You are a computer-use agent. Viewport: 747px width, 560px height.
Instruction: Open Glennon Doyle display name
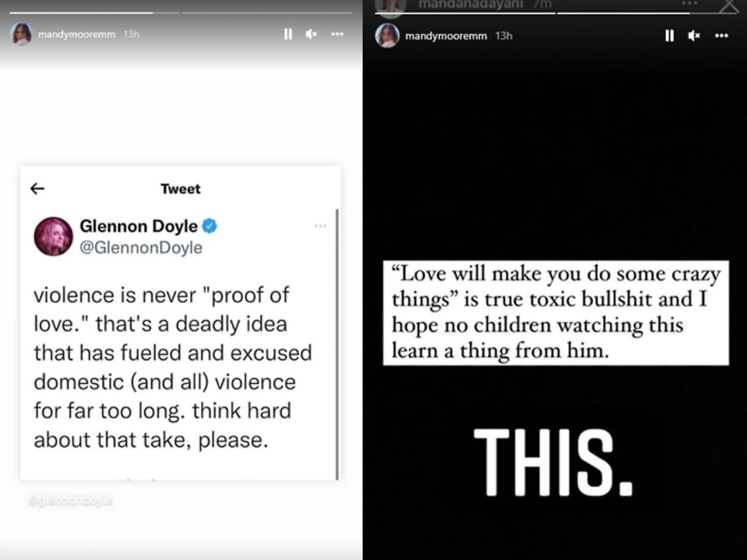139,225
